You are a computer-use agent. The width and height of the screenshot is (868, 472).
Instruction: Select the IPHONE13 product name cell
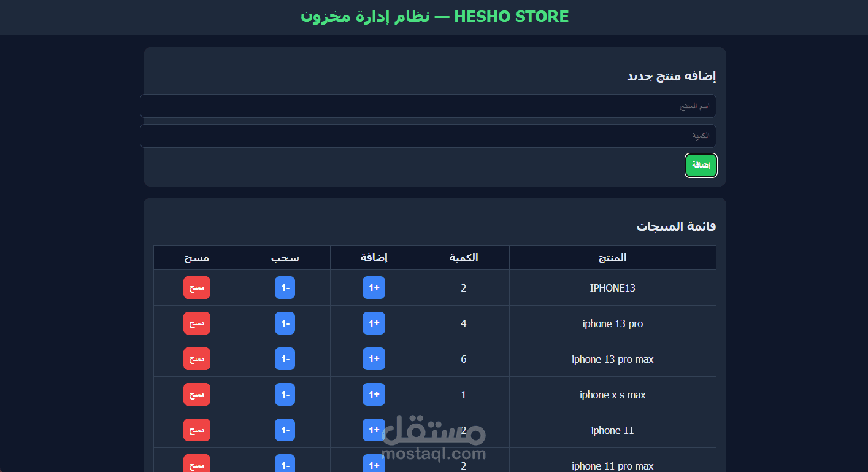(x=613, y=288)
